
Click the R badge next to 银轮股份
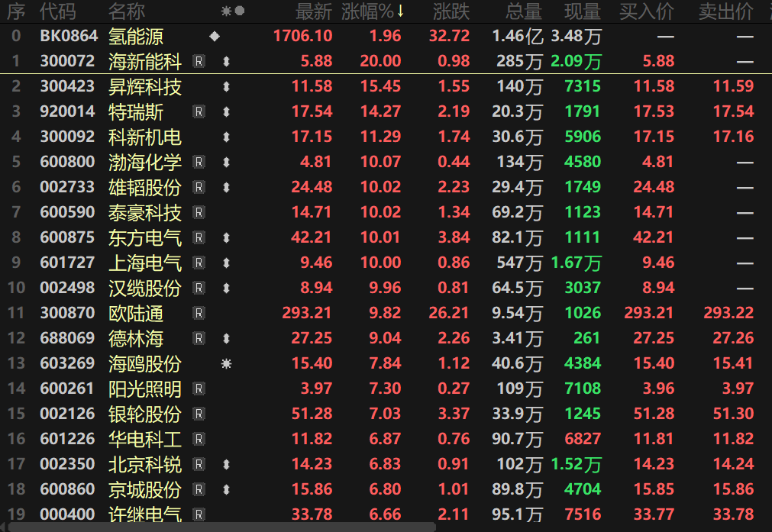[199, 414]
